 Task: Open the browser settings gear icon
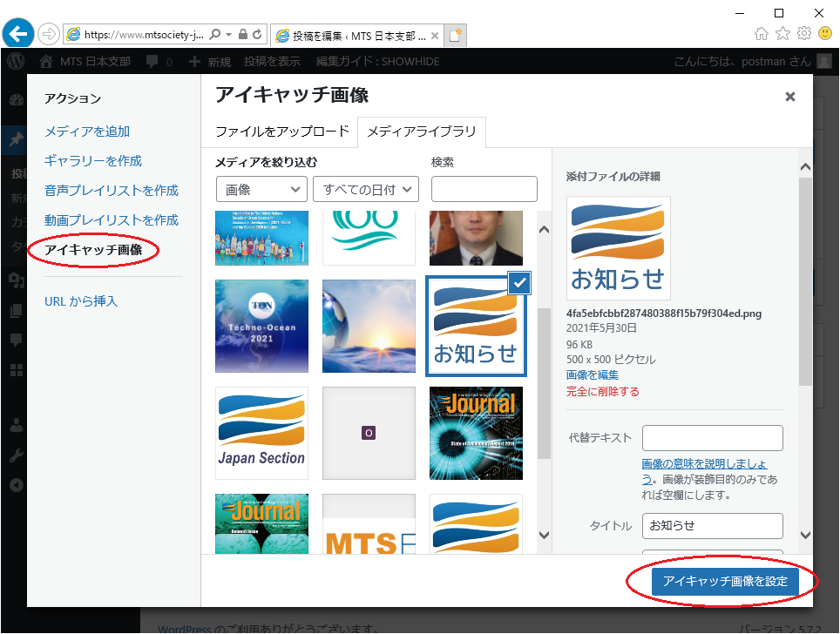pyautogui.click(x=803, y=34)
